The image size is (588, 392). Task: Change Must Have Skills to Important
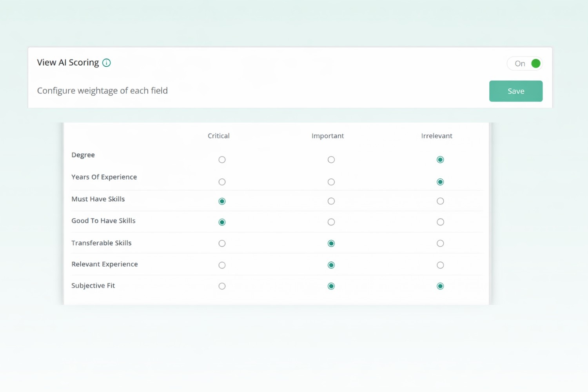tap(331, 201)
